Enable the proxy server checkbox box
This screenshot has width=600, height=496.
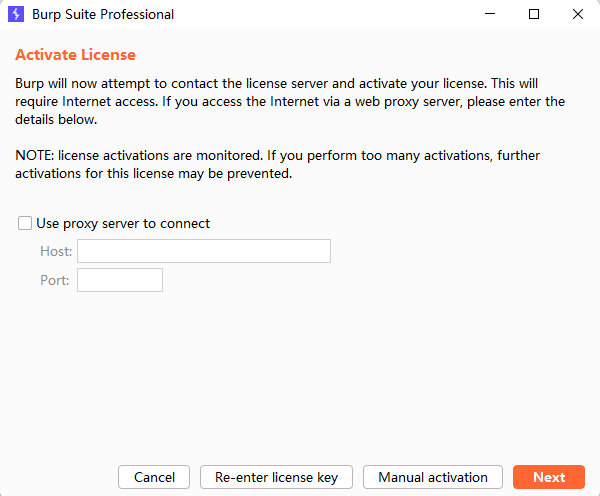pyautogui.click(x=25, y=223)
